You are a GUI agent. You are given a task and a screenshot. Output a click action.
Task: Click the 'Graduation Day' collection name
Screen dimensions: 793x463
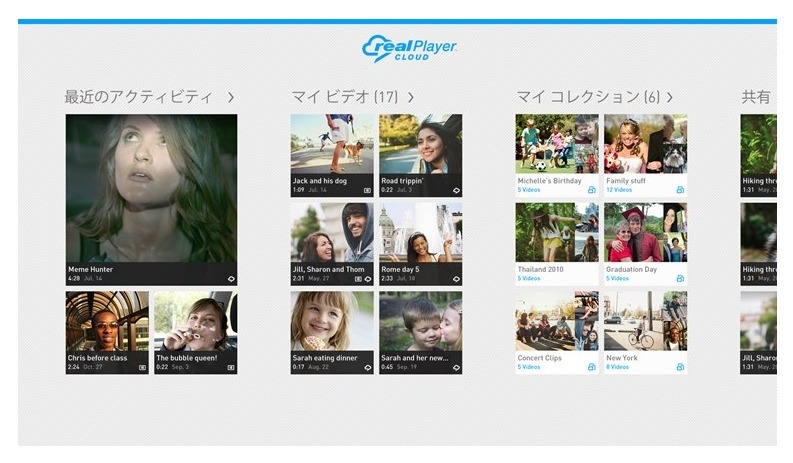tap(632, 270)
